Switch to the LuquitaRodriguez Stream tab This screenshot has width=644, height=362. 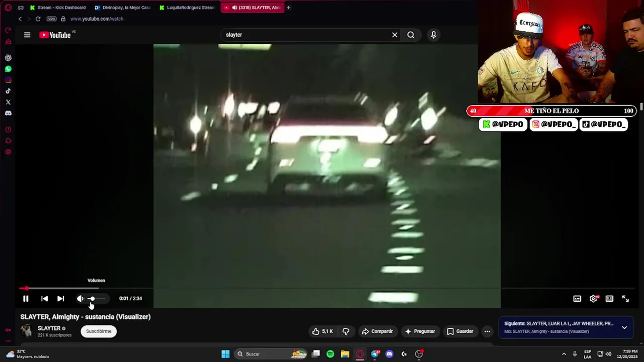tap(187, 8)
